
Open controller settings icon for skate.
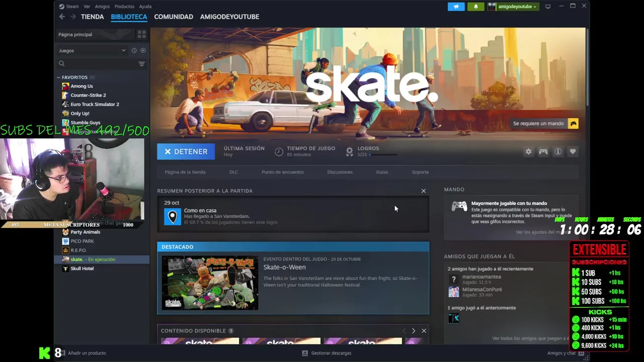tap(543, 151)
